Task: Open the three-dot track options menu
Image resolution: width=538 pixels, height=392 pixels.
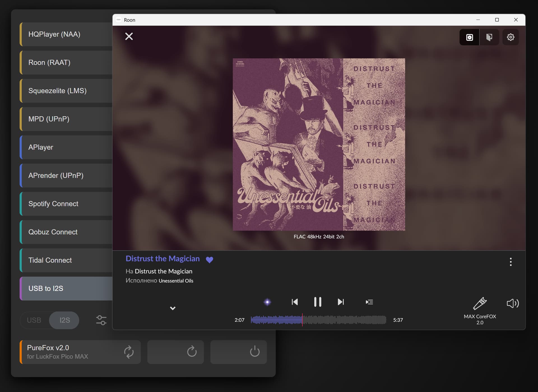Action: 511,262
